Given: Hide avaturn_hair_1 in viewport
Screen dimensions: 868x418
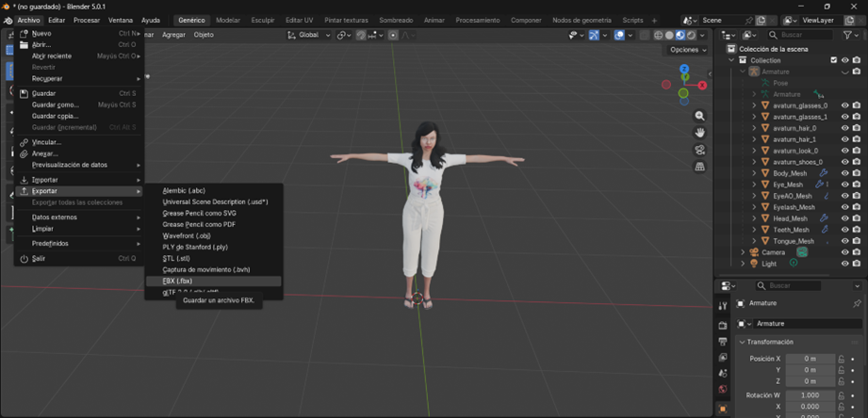Looking at the screenshot, I should (x=845, y=139).
